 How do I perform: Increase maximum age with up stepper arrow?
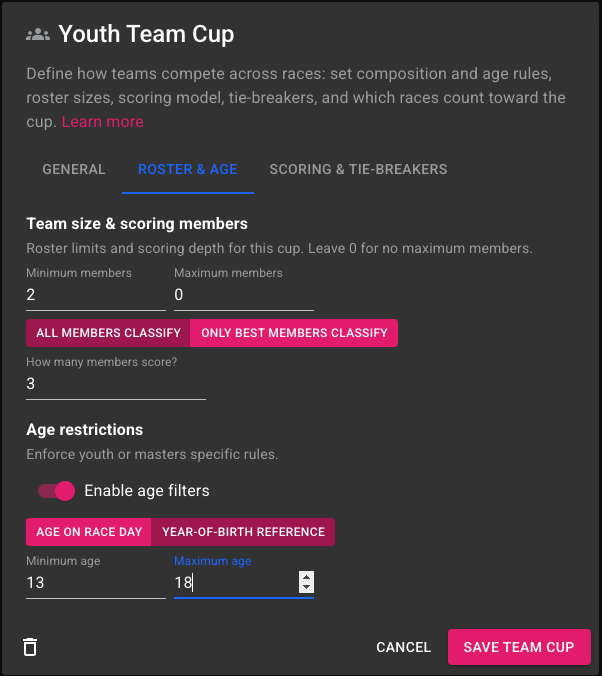(x=306, y=576)
